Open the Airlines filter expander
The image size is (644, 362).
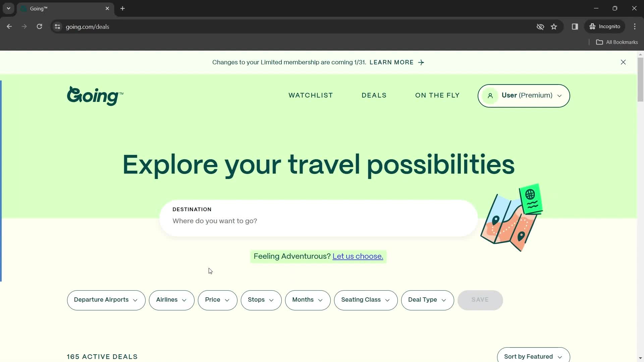[x=172, y=300]
